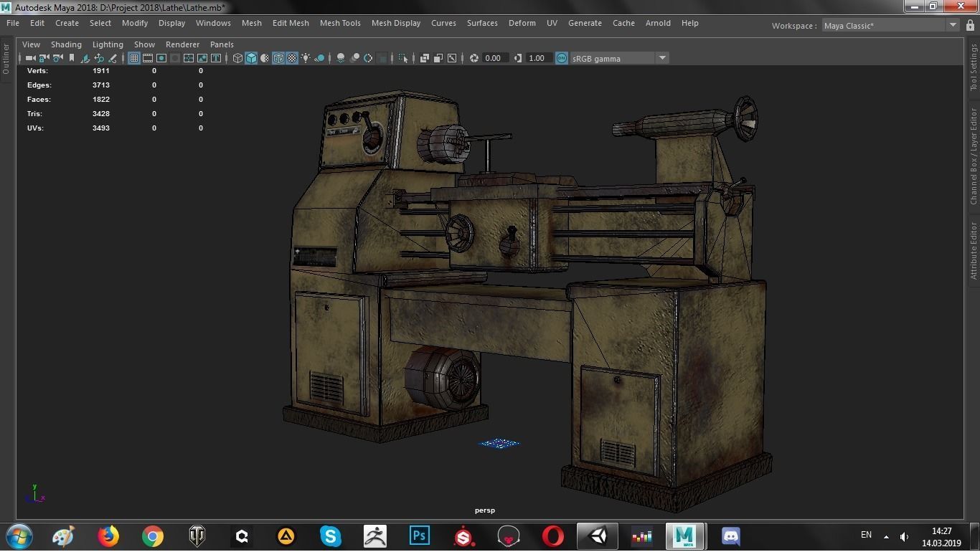Click the Safe Title icon
980x552 pixels.
pos(216,58)
